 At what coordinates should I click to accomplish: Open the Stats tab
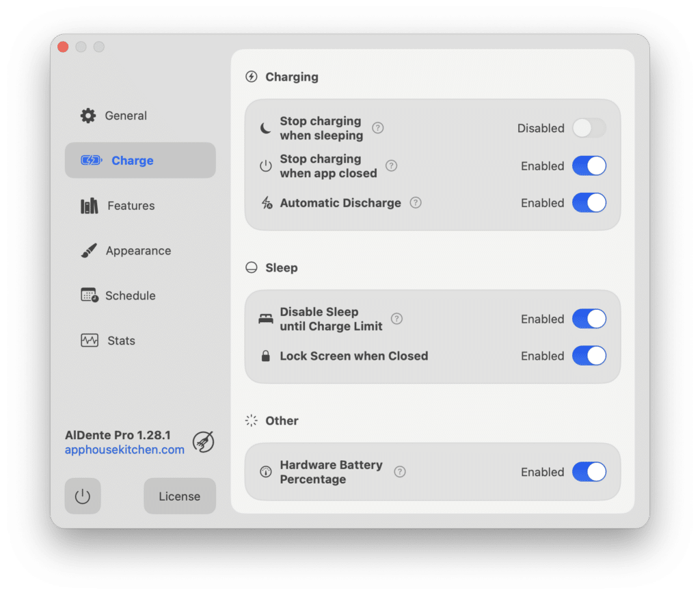[x=121, y=341]
